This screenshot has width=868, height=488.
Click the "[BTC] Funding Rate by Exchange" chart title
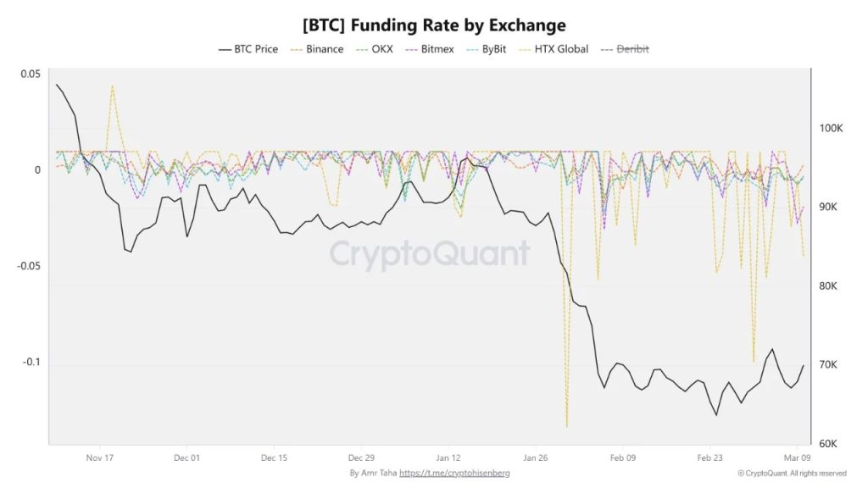433,25
